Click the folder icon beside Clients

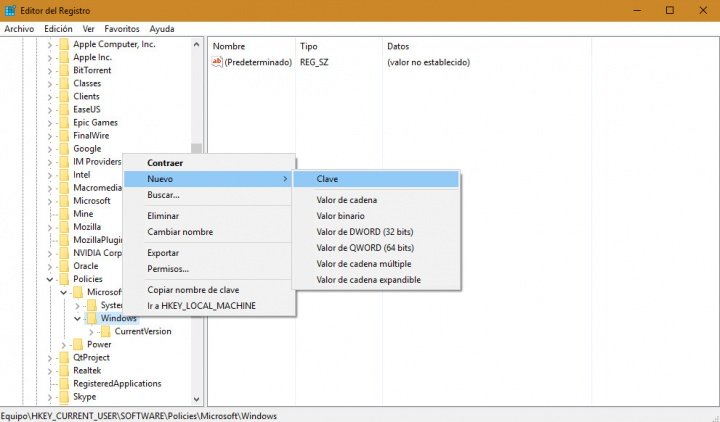coord(64,96)
